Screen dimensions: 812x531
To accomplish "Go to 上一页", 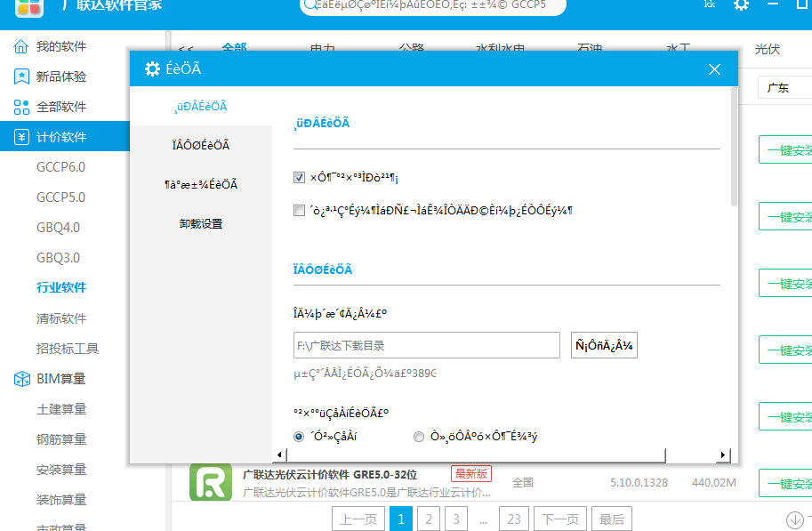I will (358, 519).
